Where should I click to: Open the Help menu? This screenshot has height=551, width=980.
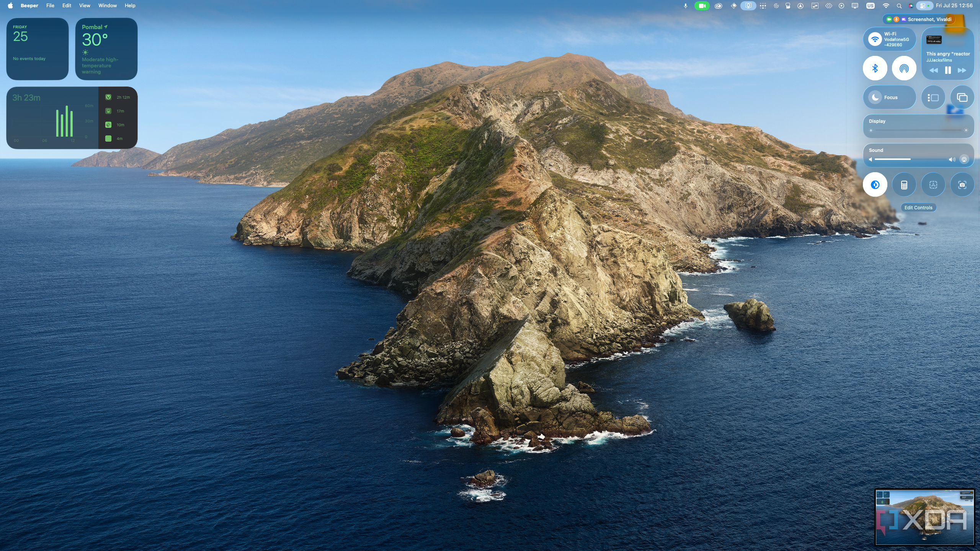tap(130, 6)
